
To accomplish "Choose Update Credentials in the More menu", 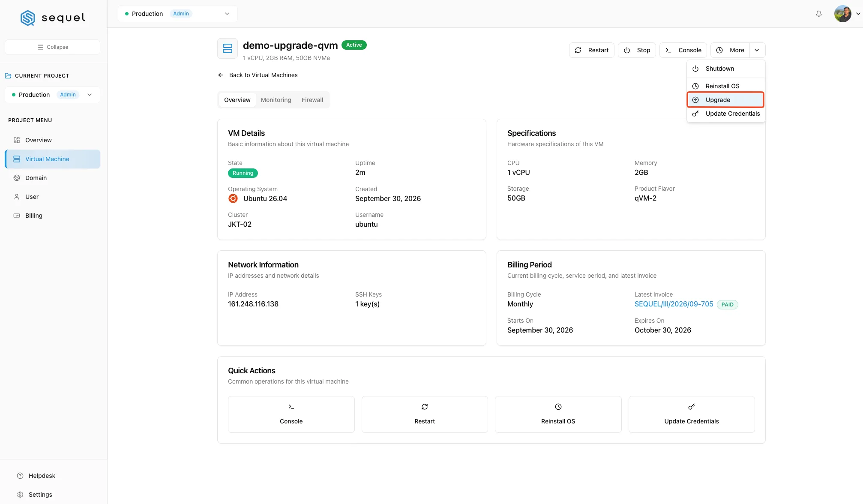I will pyautogui.click(x=726, y=114).
